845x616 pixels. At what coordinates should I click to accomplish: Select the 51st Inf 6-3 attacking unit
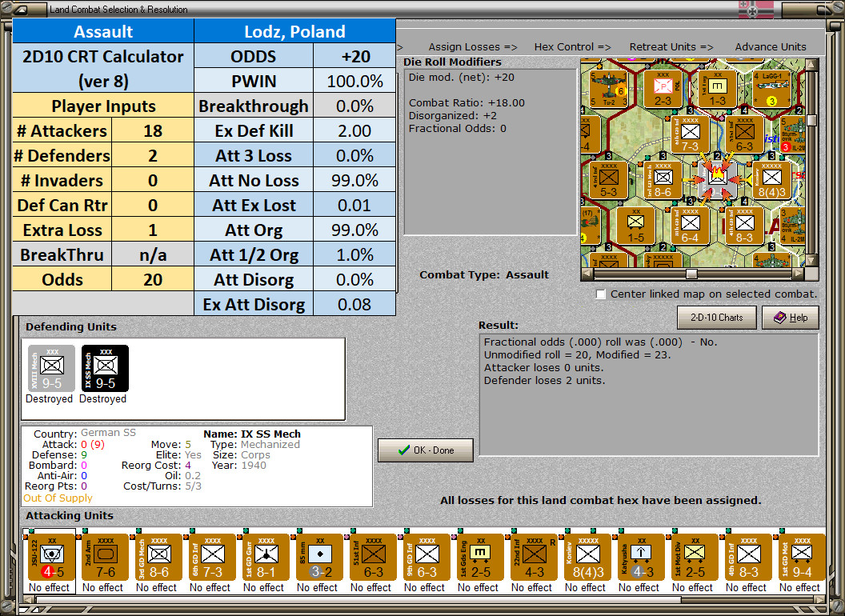tap(374, 558)
